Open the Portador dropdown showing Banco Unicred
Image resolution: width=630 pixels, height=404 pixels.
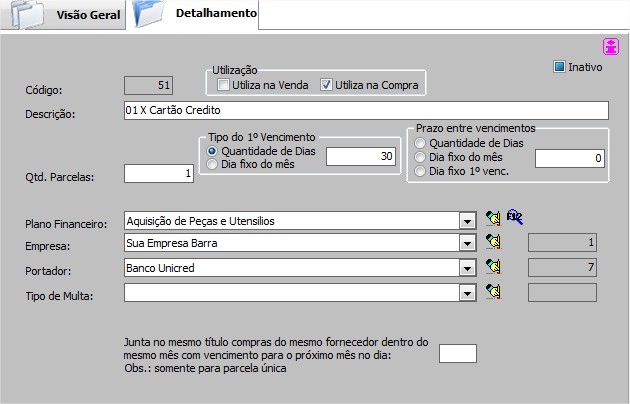pos(467,268)
